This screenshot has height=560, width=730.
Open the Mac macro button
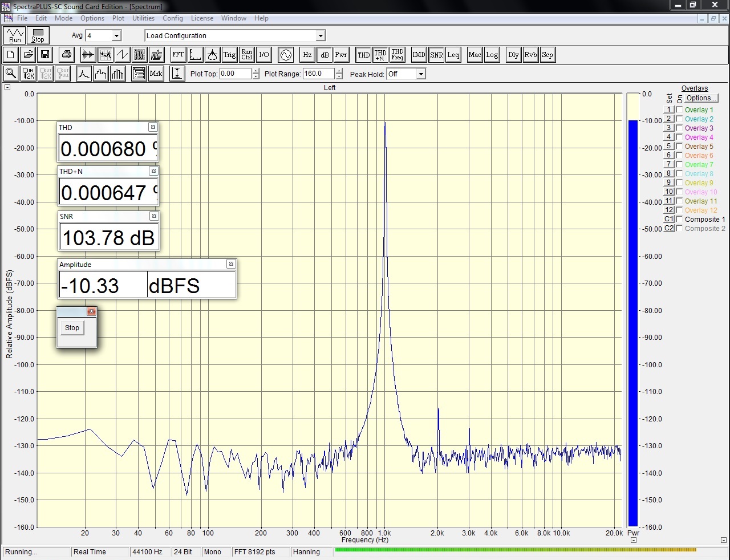[474, 55]
